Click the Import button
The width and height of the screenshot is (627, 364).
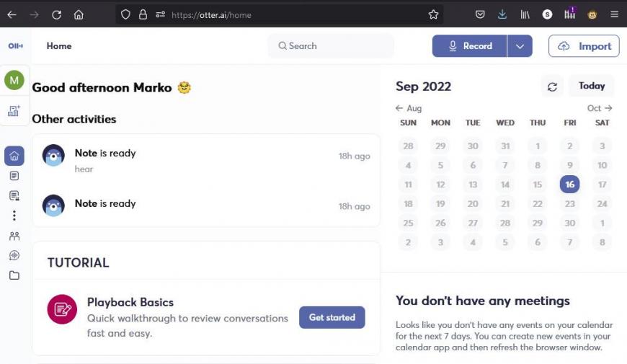[x=584, y=46]
